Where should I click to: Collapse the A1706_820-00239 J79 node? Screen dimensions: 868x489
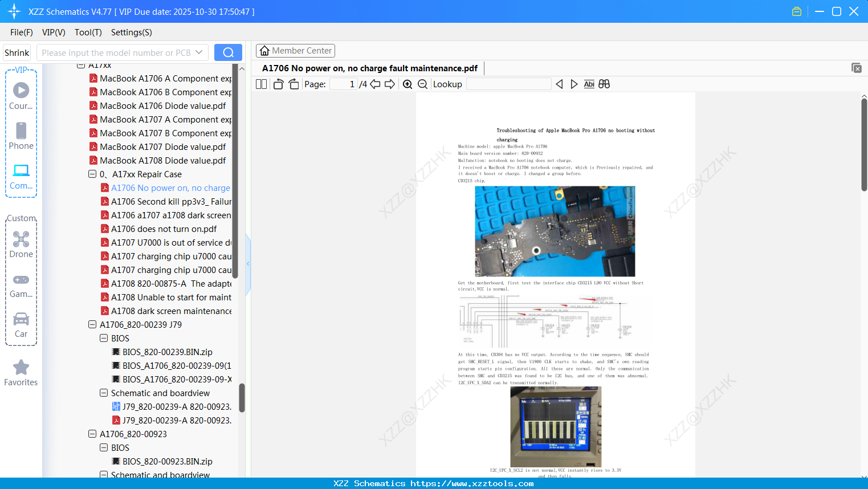click(x=92, y=325)
